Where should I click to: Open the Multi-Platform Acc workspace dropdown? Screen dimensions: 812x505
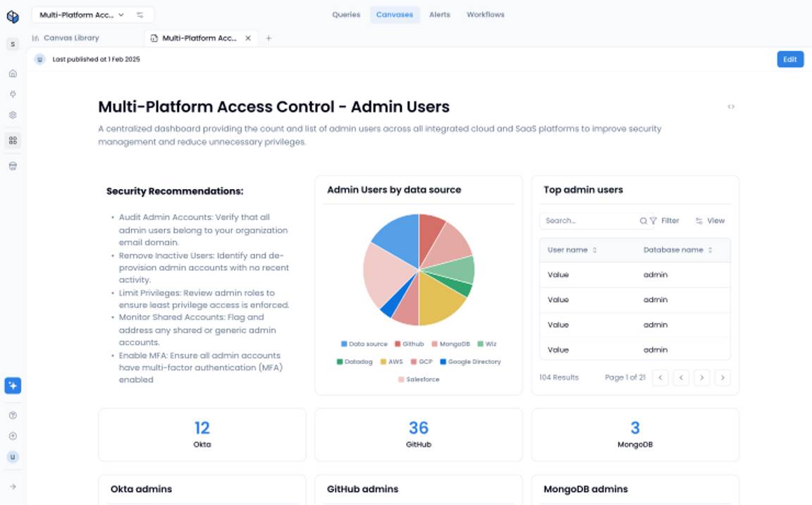tap(82, 15)
